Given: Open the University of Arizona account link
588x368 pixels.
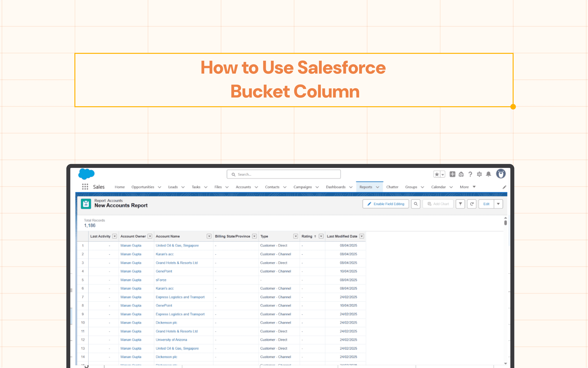Looking at the screenshot, I should tap(171, 339).
